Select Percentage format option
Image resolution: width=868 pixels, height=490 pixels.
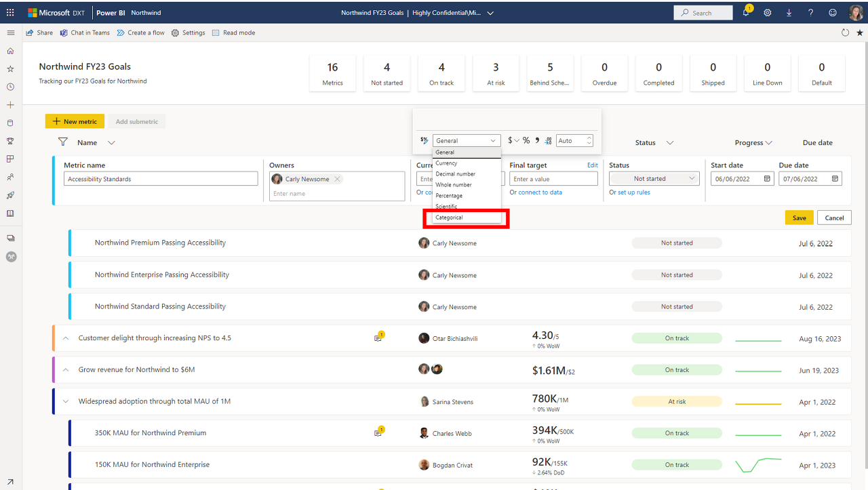coord(467,196)
